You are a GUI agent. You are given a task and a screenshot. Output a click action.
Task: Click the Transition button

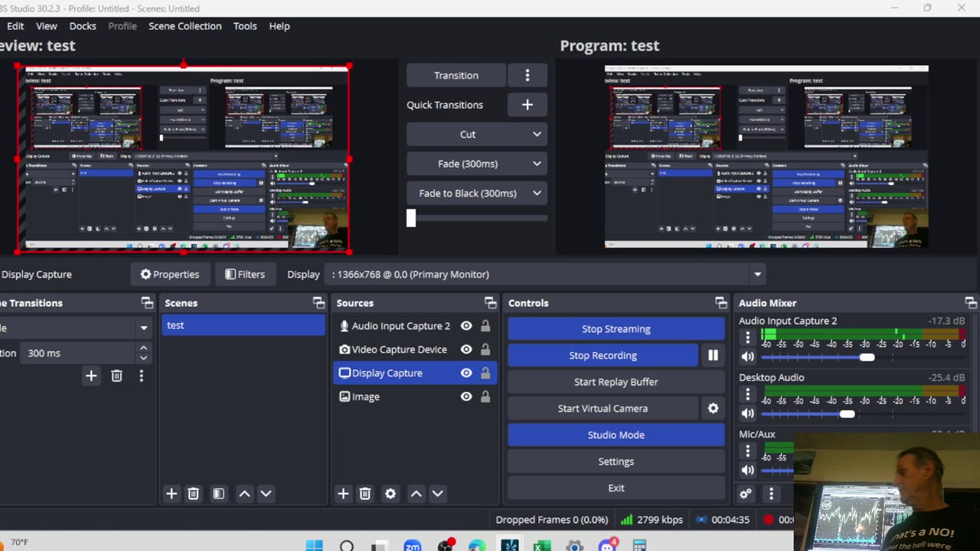pyautogui.click(x=456, y=75)
